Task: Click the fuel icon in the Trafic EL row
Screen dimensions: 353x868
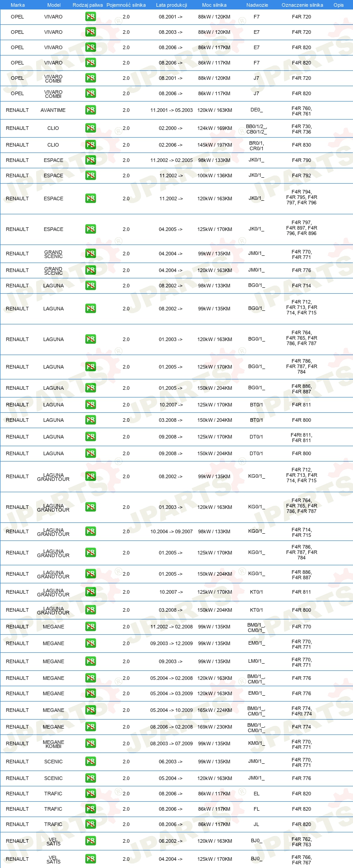Action: click(91, 794)
